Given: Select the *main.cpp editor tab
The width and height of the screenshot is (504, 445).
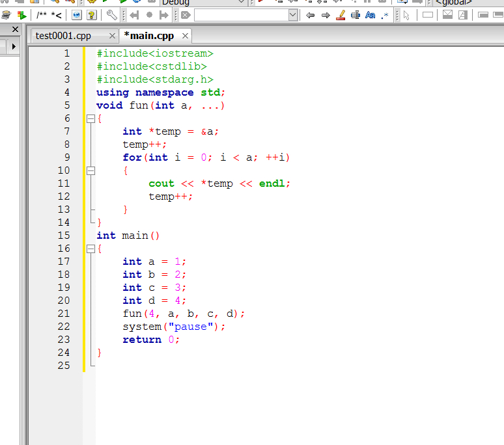Looking at the screenshot, I should click(x=149, y=36).
